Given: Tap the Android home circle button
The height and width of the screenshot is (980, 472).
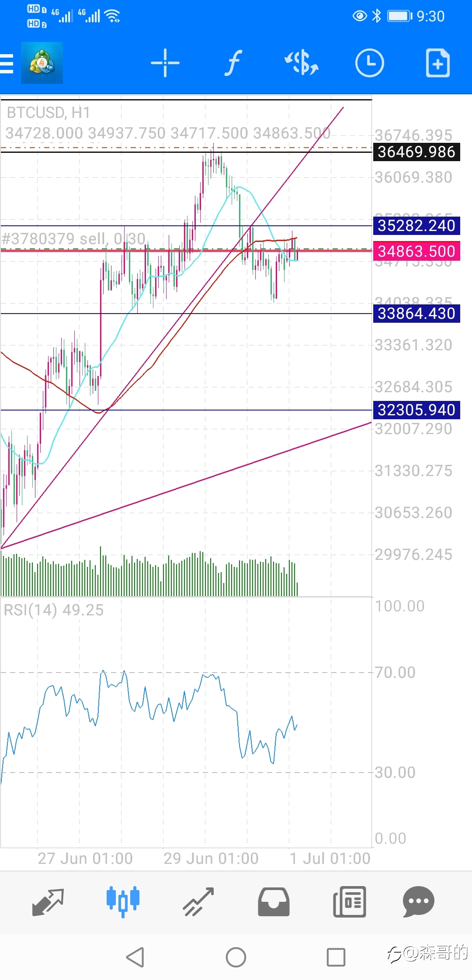Looking at the screenshot, I should tap(236, 957).
